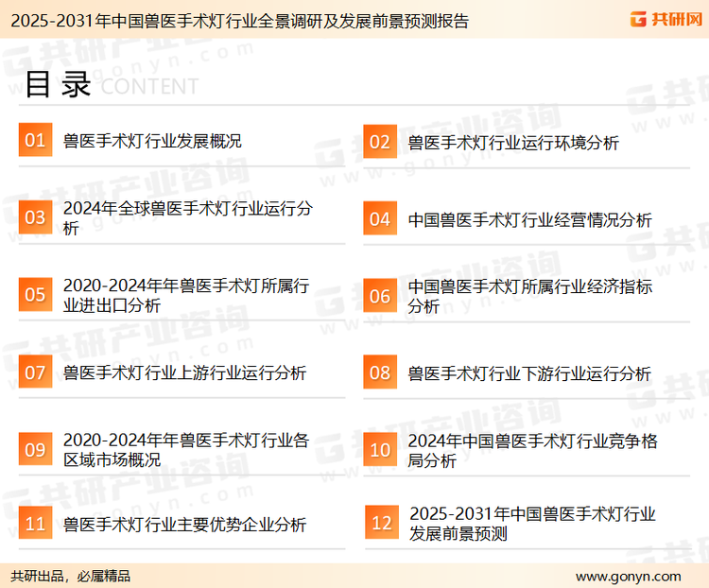
Task: Select chapter 兽医手术灯行业主要优势企业分析
Action: point(184,525)
